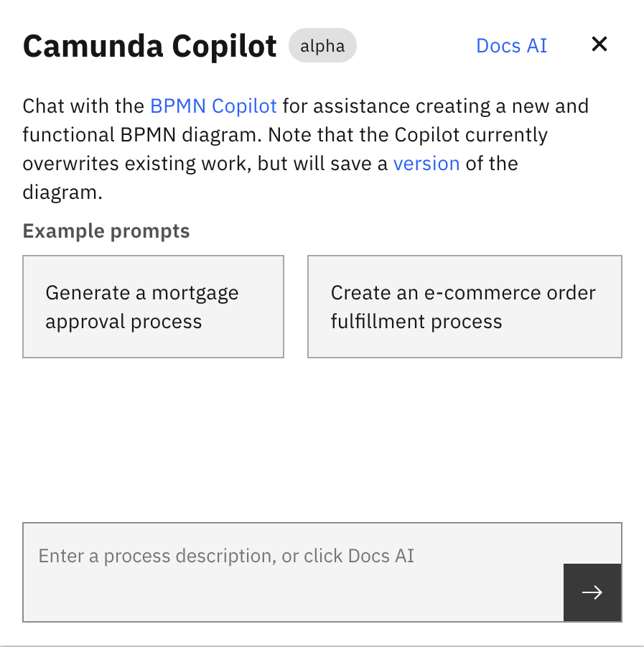
Task: Click Create an e-commerce order fulfillment process
Action: coord(464,306)
